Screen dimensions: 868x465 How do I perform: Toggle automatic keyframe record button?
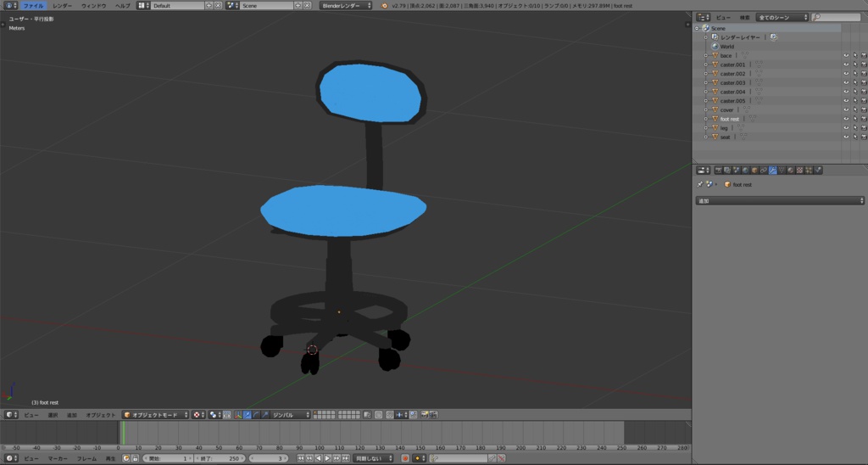[x=404, y=458]
